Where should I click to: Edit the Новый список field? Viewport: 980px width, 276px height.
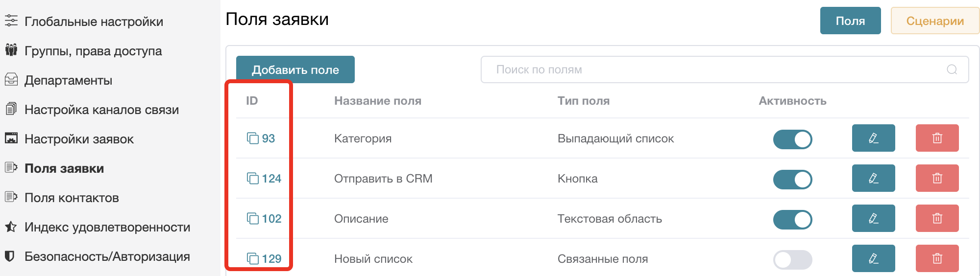[873, 258]
